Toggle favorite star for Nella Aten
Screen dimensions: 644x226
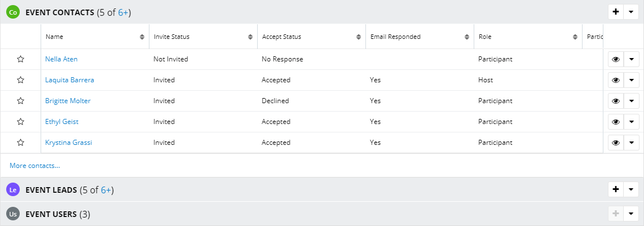tap(20, 59)
